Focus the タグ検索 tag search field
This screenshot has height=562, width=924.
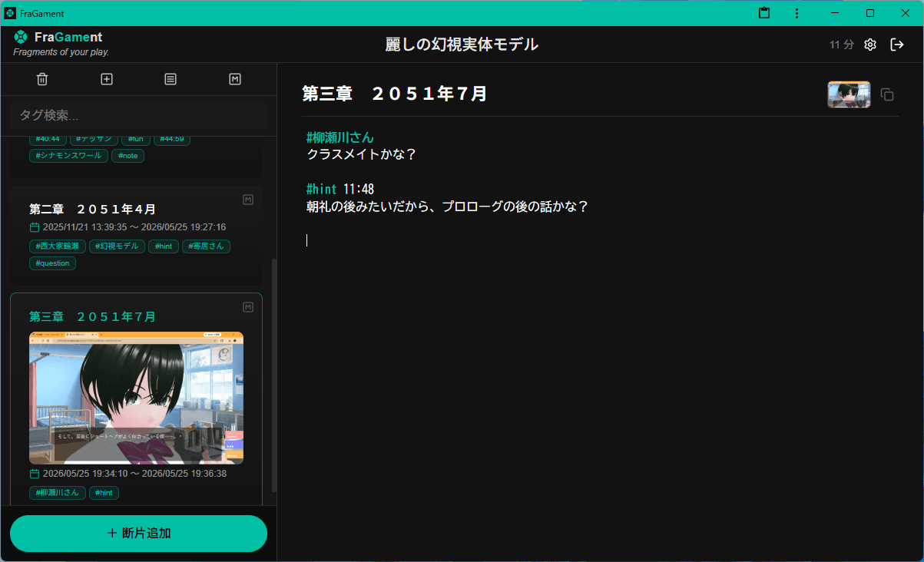pyautogui.click(x=138, y=115)
